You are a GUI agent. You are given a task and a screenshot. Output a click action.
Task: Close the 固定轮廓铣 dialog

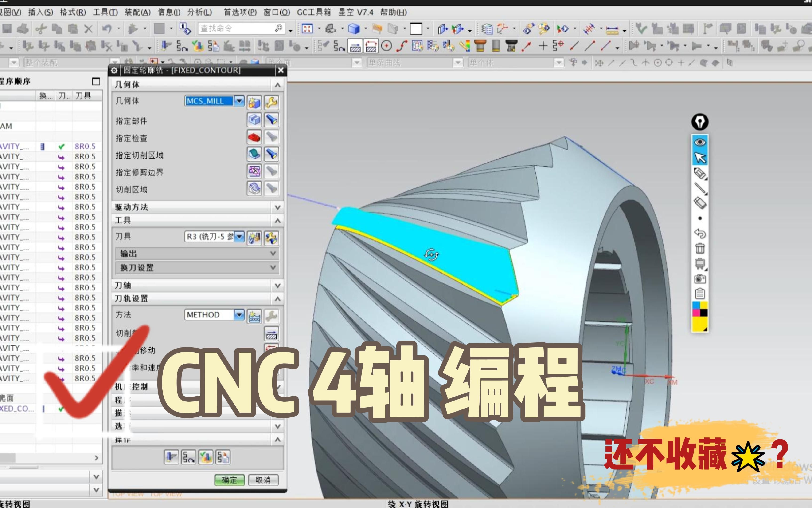point(281,70)
